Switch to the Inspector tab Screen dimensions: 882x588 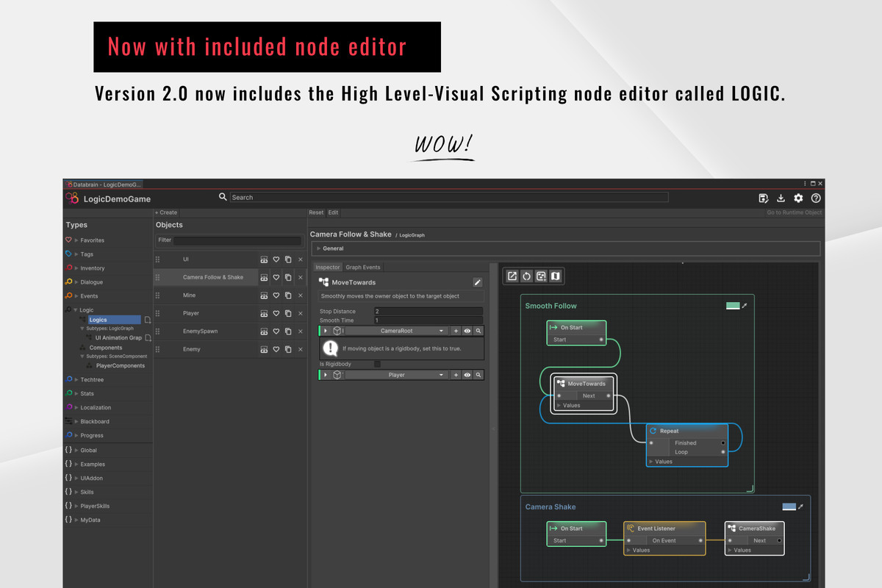tap(328, 268)
